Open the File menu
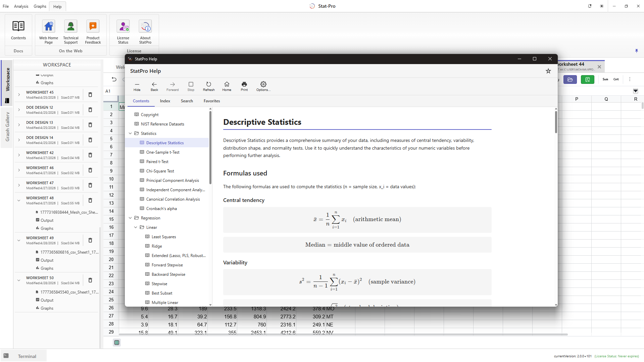 (6, 6)
